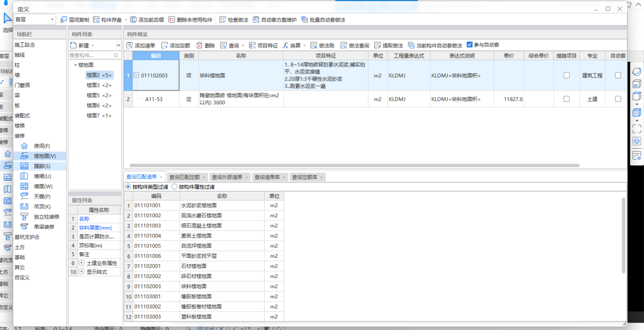
Task: Select 单梁装修 navigation item
Action: [40, 227]
